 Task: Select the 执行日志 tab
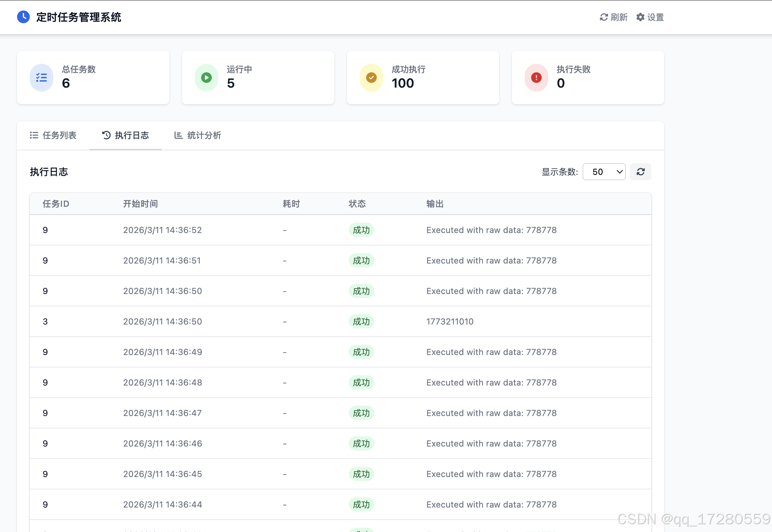[x=126, y=135]
